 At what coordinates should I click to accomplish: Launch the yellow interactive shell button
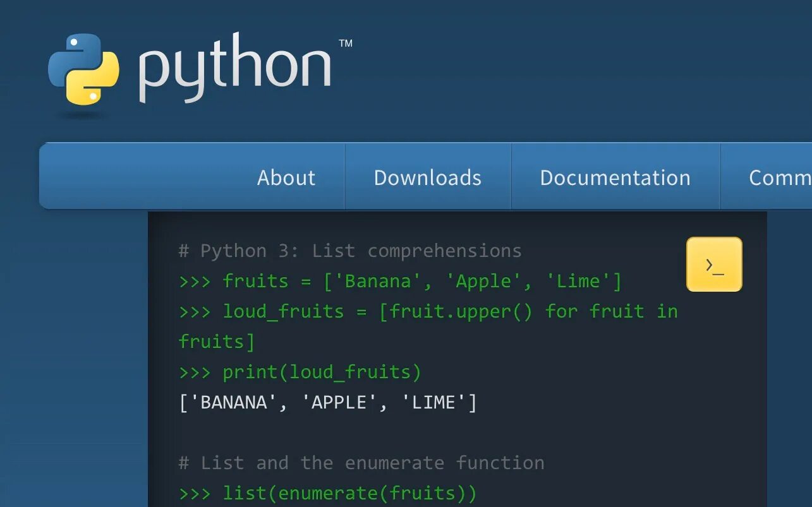[714, 265]
